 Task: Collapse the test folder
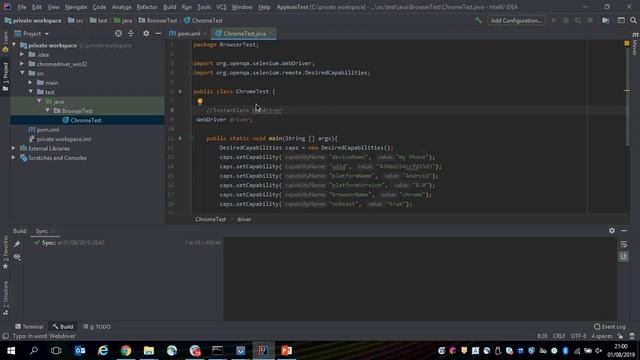point(31,92)
